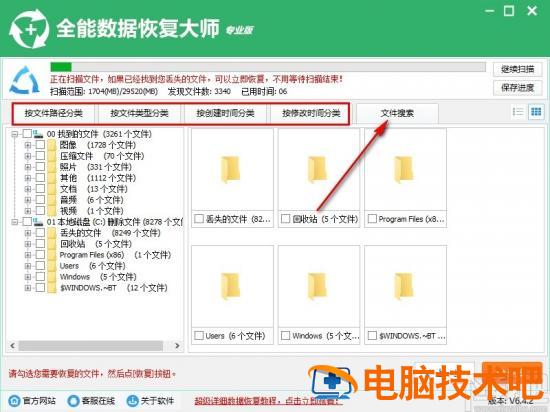Viewport: 550px width, 412px height.
Task: Tick checkbox under 回收站 thumbnail
Action: pyautogui.click(x=286, y=219)
